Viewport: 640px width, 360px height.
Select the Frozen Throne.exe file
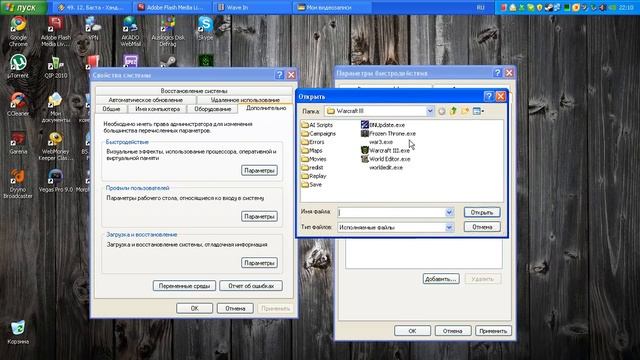coord(388,133)
